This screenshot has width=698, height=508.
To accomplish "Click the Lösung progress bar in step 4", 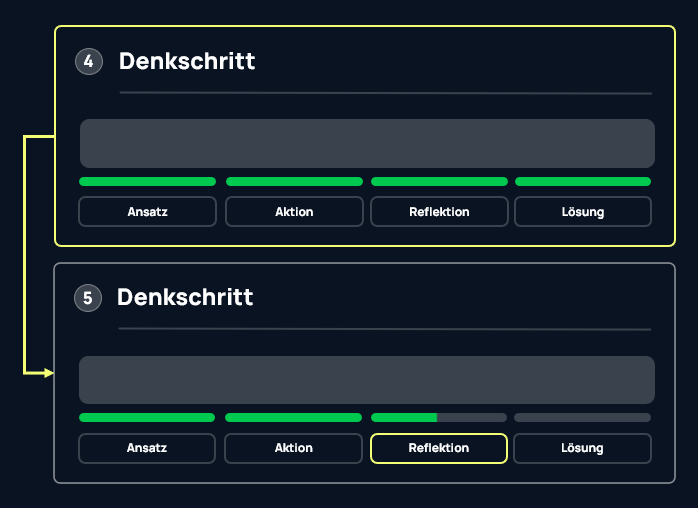I will [x=583, y=181].
